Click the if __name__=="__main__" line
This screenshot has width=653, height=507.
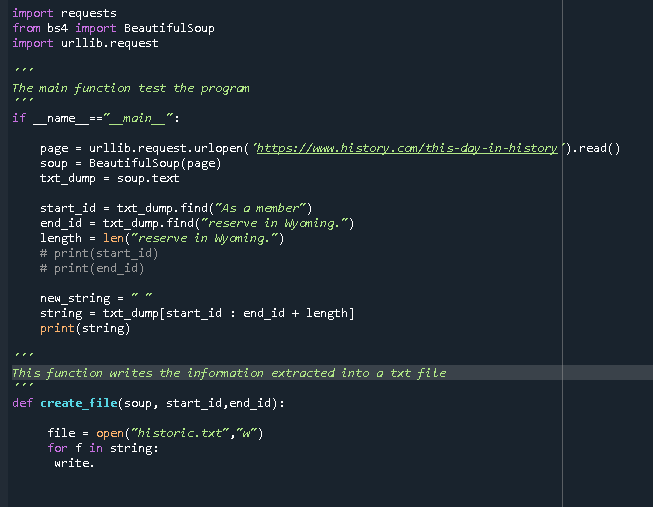(96, 118)
